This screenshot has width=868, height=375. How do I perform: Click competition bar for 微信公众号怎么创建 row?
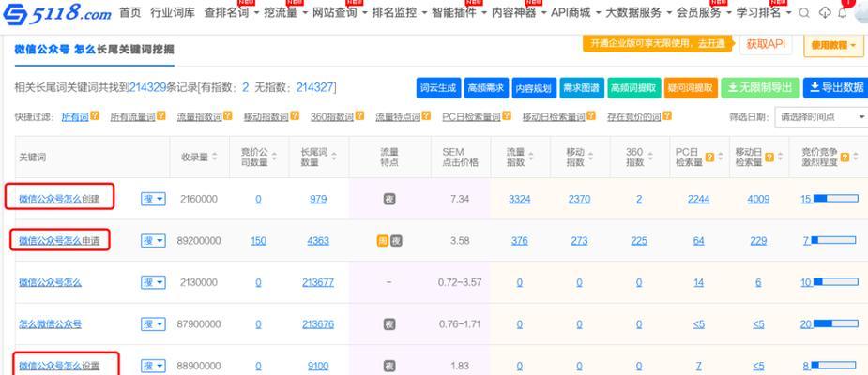(x=835, y=199)
